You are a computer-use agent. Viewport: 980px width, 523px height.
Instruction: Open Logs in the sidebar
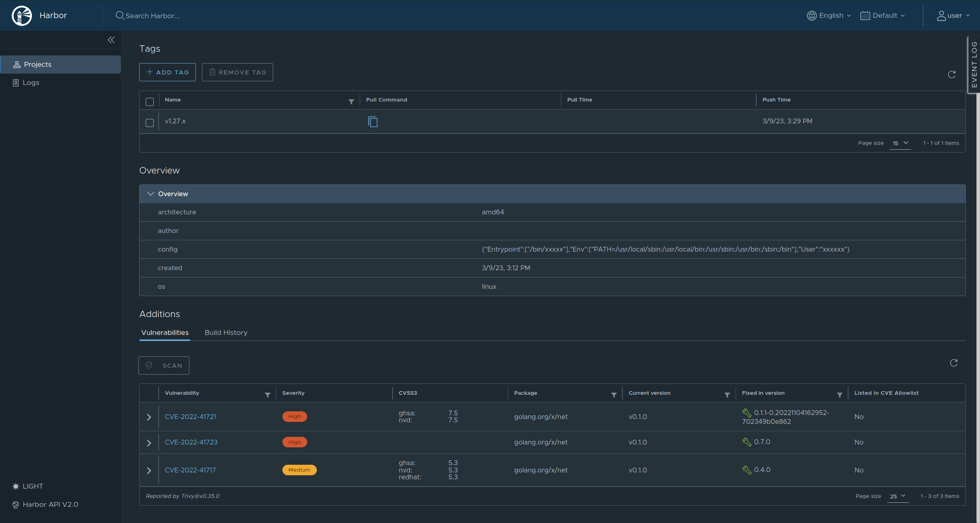[31, 83]
